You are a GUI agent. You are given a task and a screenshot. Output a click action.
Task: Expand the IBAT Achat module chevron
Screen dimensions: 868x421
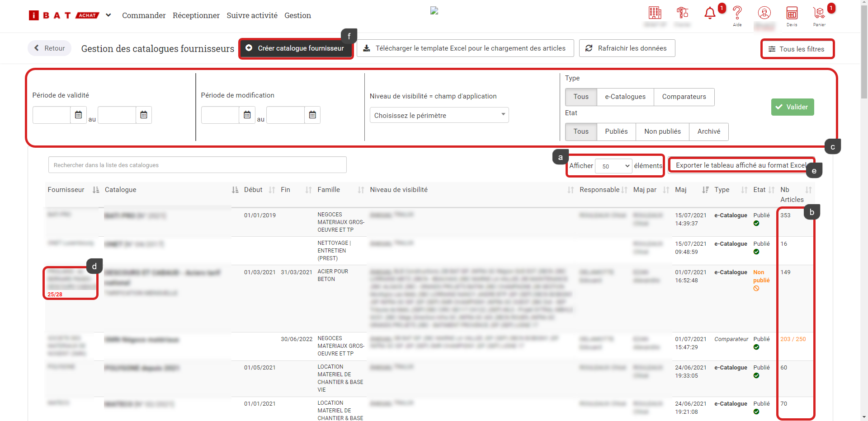click(x=108, y=15)
